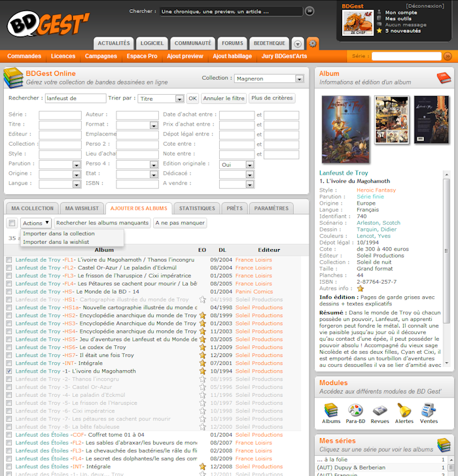This screenshot has height=476, width=458.
Task: Click the BDGest Online book stack icon
Action: click(13, 78)
